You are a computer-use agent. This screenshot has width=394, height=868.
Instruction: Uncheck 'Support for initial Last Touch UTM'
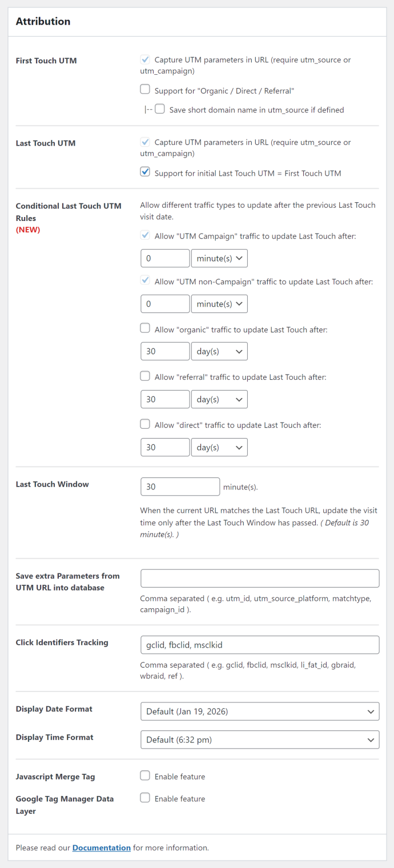pos(144,171)
